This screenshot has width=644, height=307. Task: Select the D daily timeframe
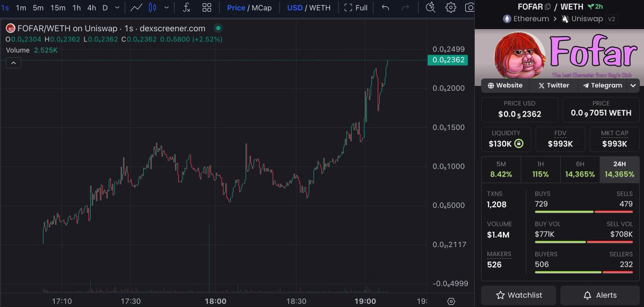(x=105, y=8)
